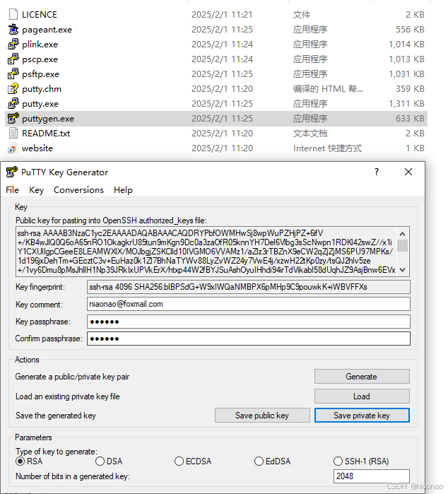This screenshot has height=494, width=448.
Task: Click the putty.chm help file icon
Action: click(x=13, y=88)
